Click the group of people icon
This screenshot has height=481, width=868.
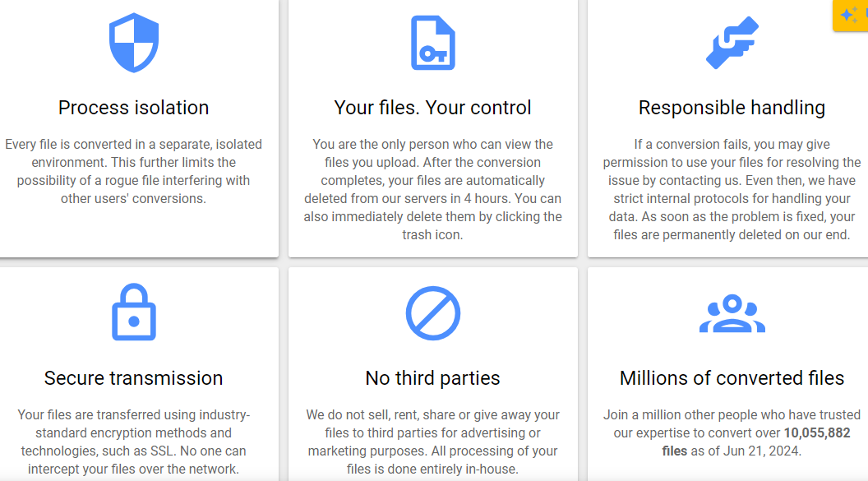coord(732,313)
